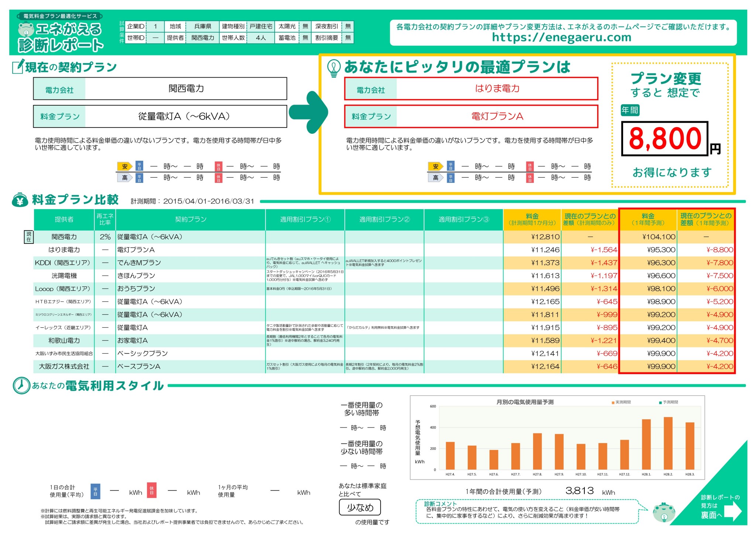Click the white arrow next to 裏面へ
This screenshot has height=535, width=756.
coord(733,511)
